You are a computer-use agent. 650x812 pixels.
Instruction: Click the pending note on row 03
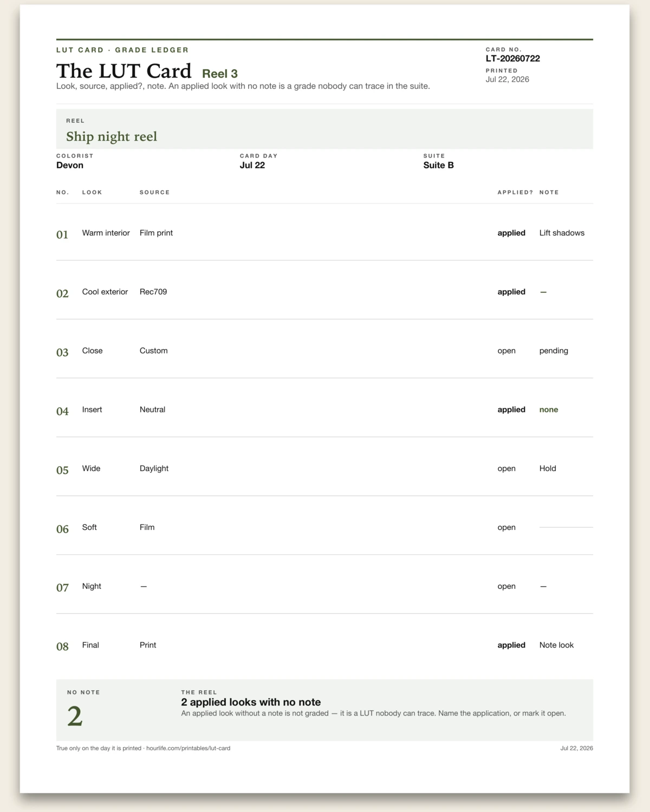tap(554, 351)
